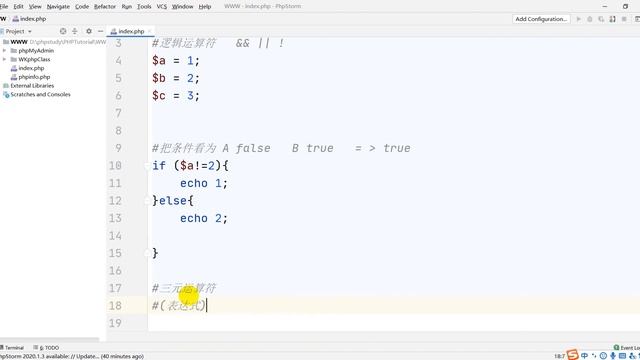Click the 18:7 cursor position indicator
The width and height of the screenshot is (640, 360).
click(559, 356)
